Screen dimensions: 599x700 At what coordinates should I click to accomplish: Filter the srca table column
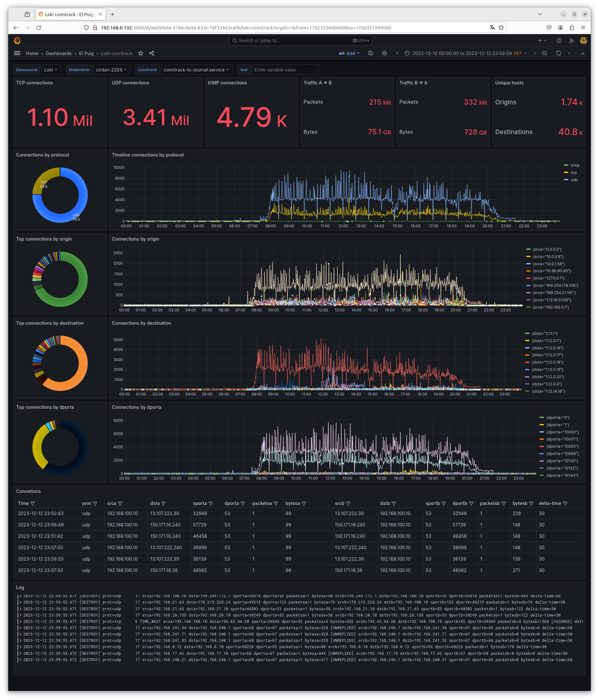120,503
